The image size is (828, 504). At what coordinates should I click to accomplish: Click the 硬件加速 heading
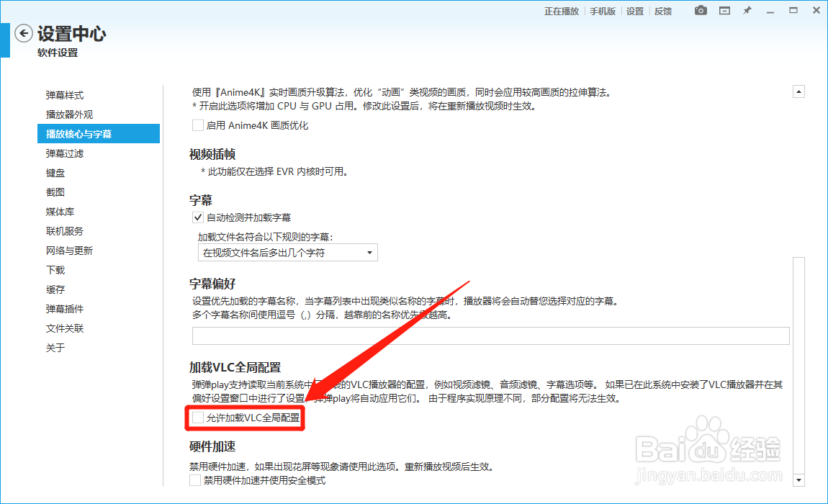[x=212, y=446]
